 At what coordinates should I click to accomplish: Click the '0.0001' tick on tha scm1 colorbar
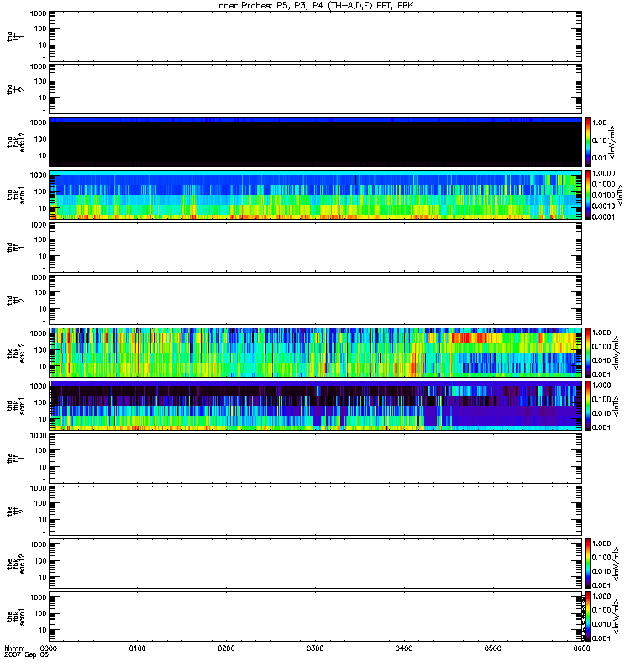[603, 217]
